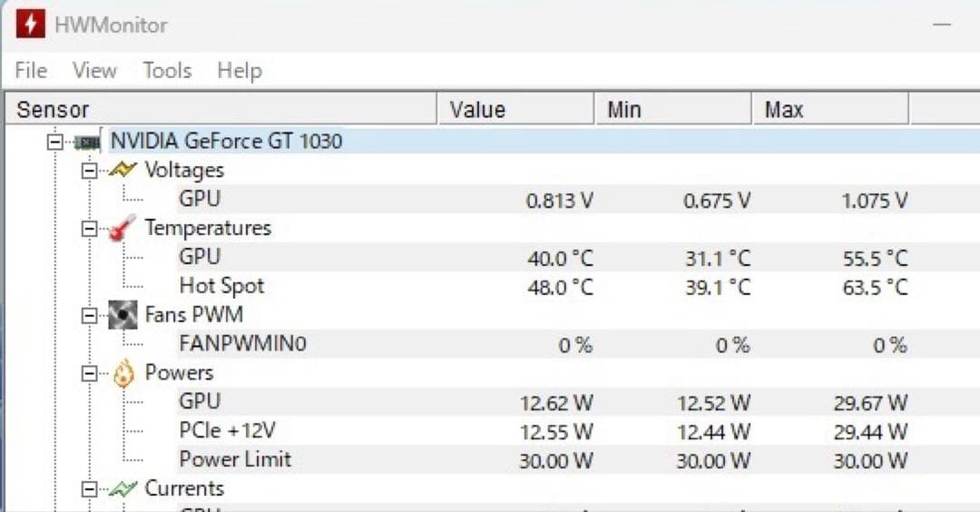
Task: Select the NVIDIA GeForce GT 1030 row
Action: point(544,142)
